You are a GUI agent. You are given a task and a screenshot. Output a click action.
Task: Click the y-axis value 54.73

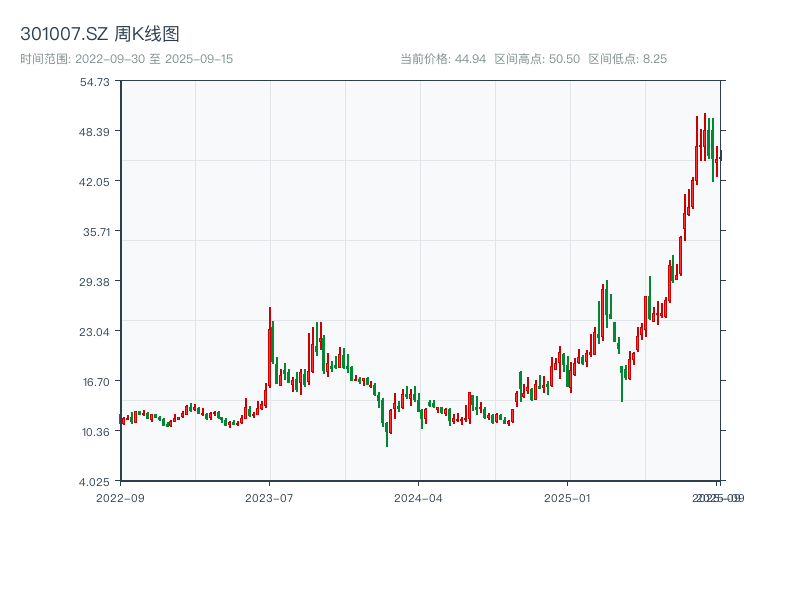click(x=94, y=82)
